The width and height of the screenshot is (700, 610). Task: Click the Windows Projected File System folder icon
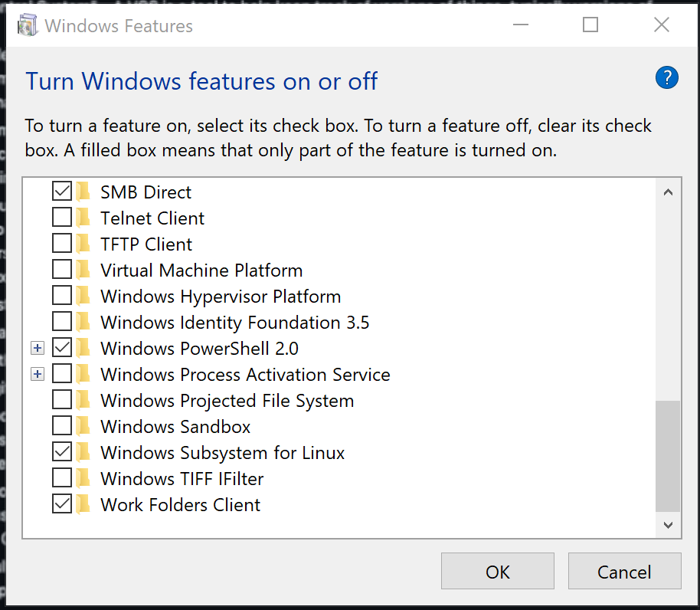(83, 400)
